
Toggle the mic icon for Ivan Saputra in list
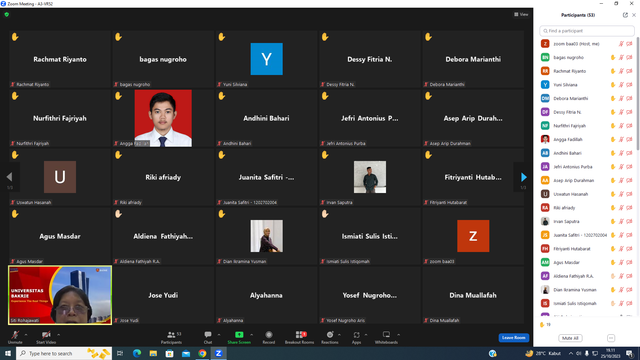621,222
